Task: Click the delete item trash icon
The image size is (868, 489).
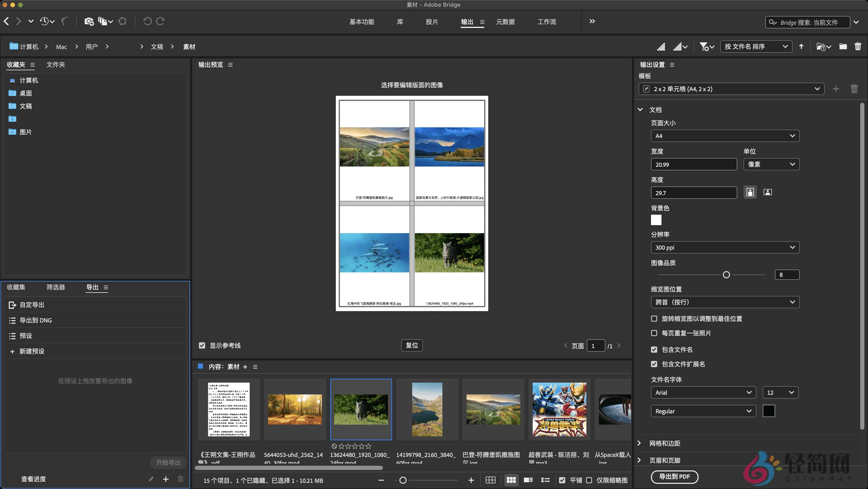Action: coord(858,46)
